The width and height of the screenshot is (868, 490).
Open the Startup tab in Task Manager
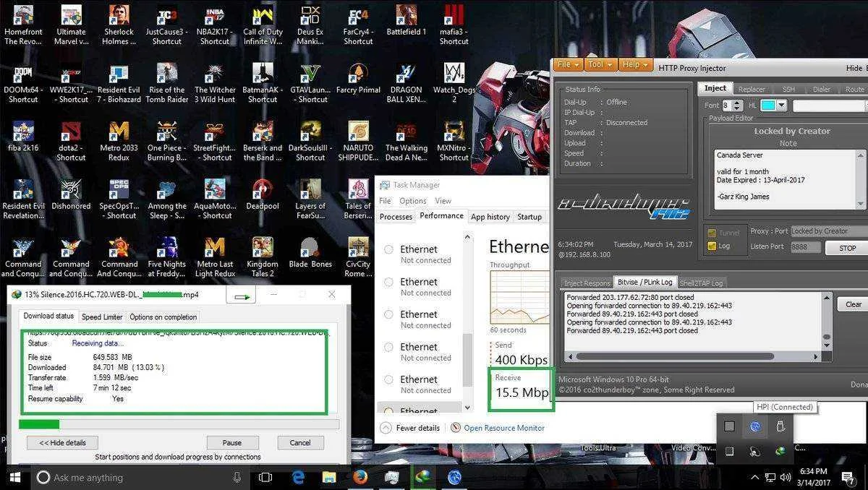coord(529,217)
